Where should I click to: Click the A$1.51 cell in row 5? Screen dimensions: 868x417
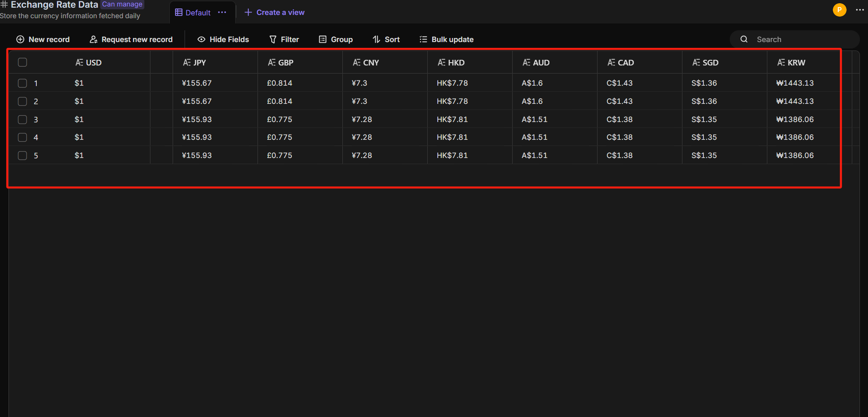tap(555, 155)
